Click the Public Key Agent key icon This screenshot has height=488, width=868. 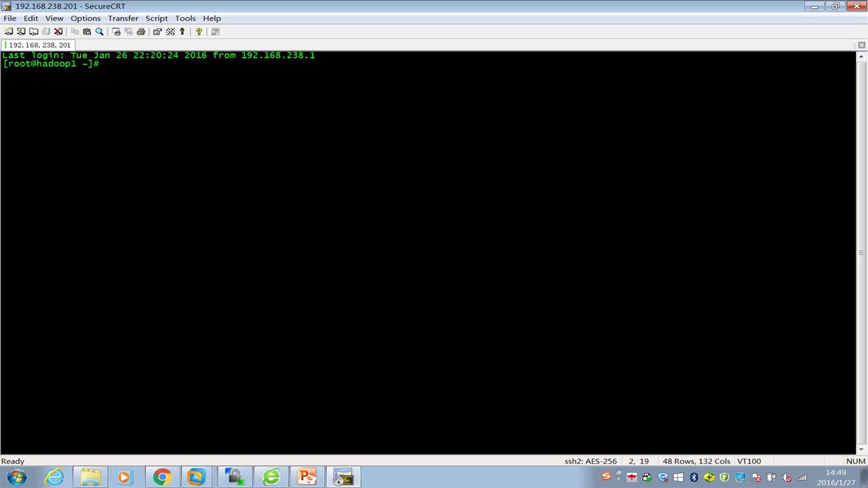(x=182, y=31)
